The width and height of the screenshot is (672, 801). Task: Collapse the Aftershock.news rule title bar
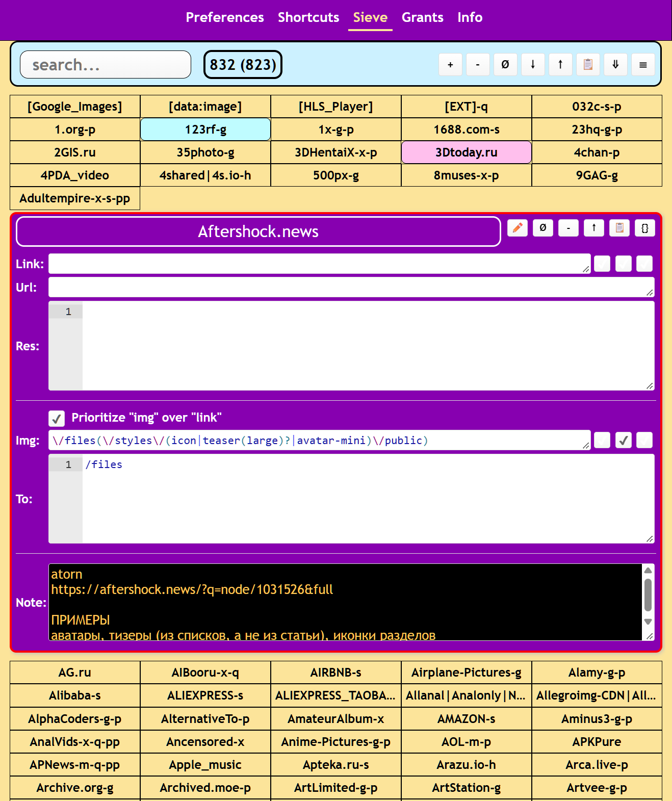259,231
